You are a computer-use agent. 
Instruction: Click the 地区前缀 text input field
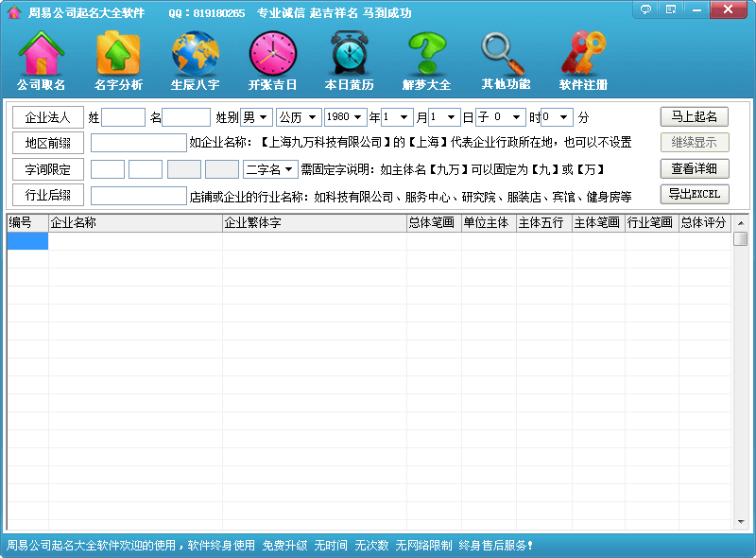click(139, 143)
